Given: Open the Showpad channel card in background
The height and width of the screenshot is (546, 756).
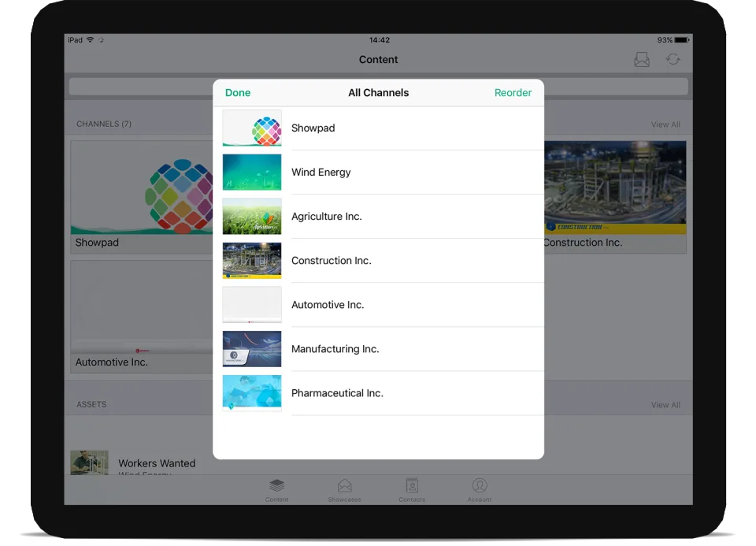Looking at the screenshot, I should [142, 197].
